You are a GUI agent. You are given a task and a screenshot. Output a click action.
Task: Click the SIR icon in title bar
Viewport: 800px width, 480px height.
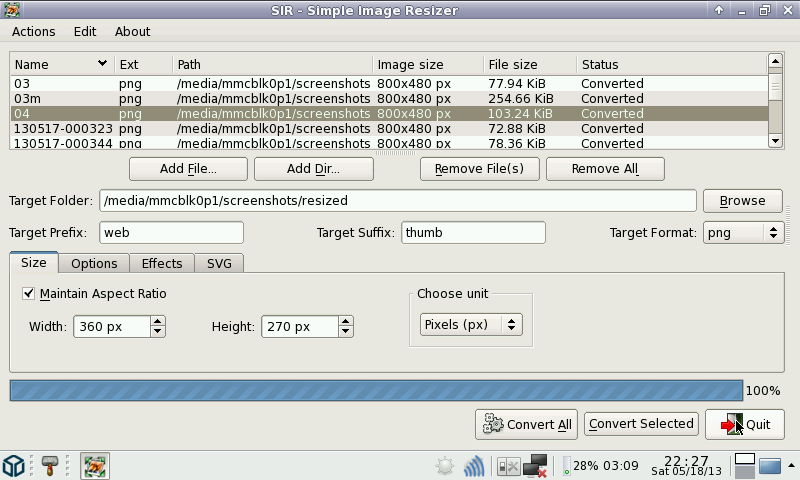coord(11,10)
